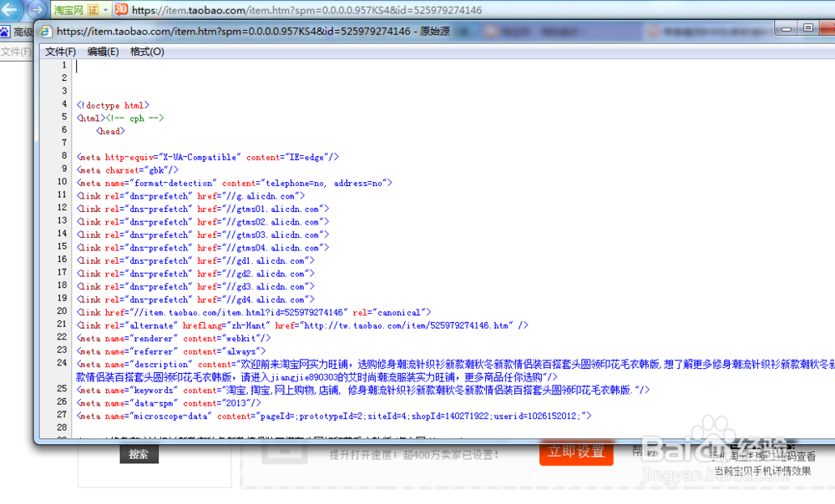Click the doctype html line
Viewport: 835px width, 504px height.
coord(113,105)
